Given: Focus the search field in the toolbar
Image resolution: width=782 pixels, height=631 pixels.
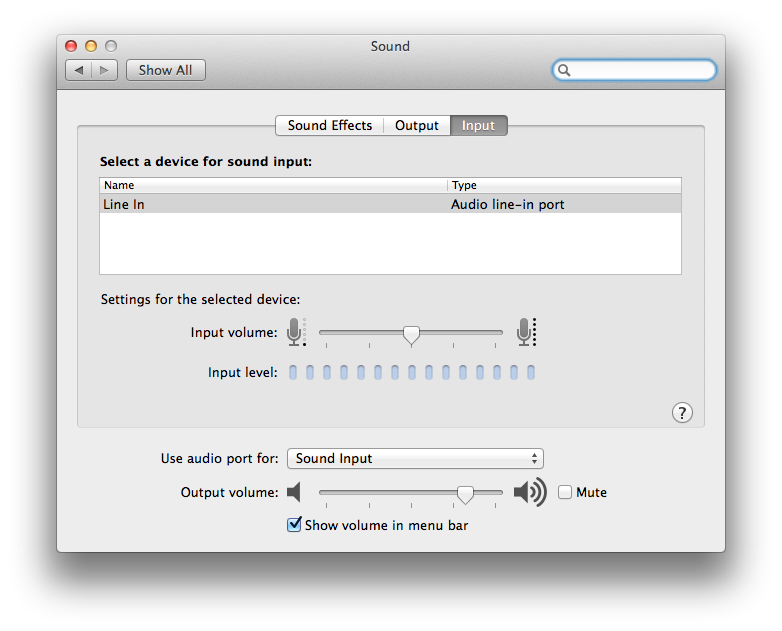Looking at the screenshot, I should point(634,70).
